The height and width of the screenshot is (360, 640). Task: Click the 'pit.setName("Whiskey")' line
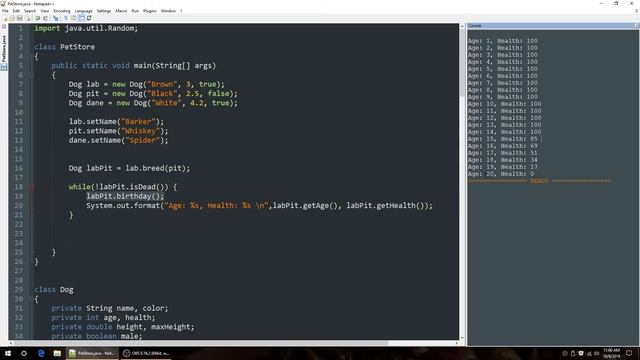(x=118, y=131)
